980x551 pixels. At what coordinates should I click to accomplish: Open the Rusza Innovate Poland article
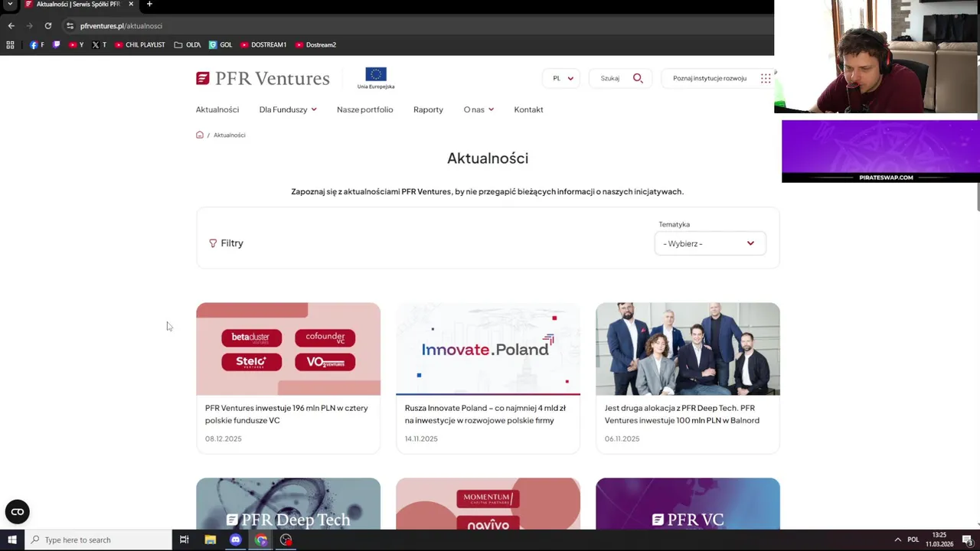click(485, 414)
